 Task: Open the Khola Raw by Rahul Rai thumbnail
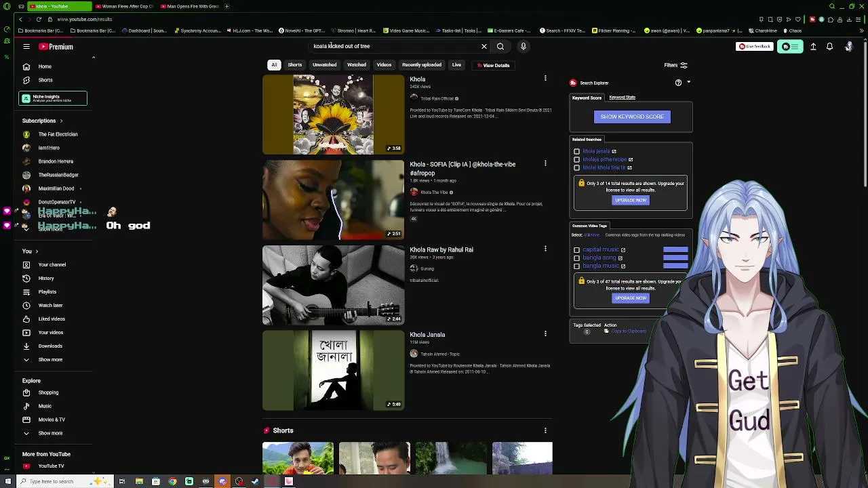click(x=333, y=285)
